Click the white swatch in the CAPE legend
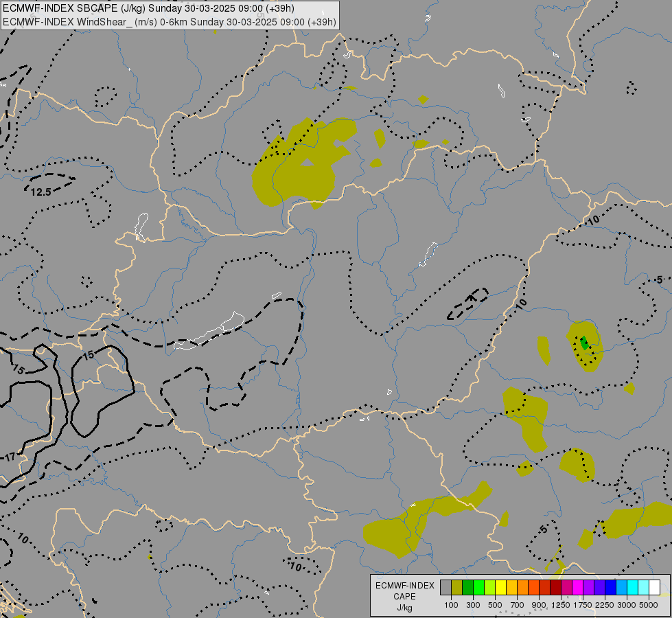The height and width of the screenshot is (618, 672). pyautogui.click(x=655, y=588)
